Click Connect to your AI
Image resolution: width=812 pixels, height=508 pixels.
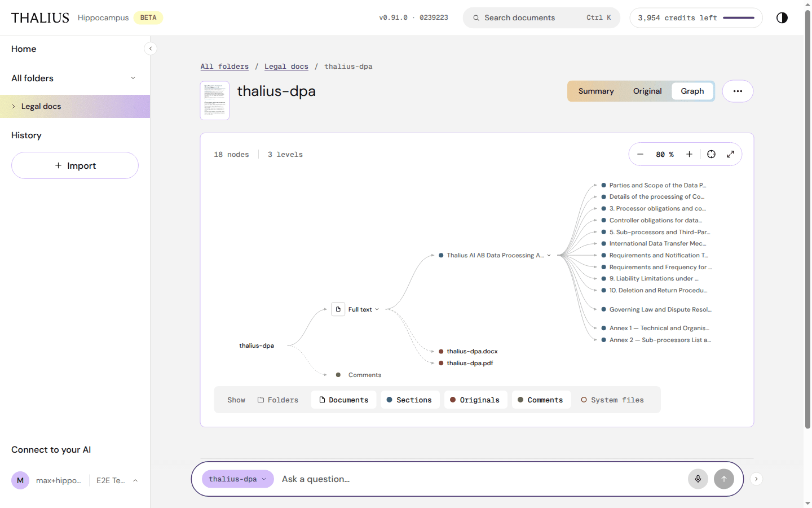[51, 450]
